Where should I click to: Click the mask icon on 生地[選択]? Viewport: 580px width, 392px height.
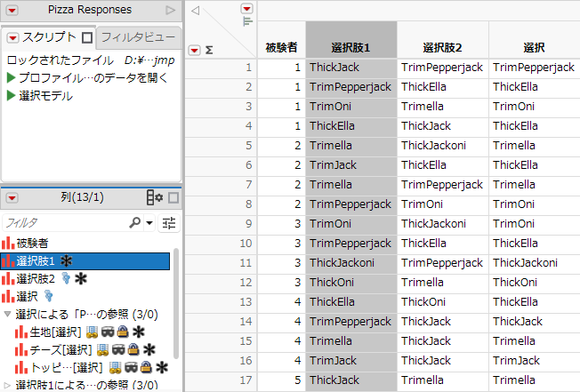tap(108, 332)
